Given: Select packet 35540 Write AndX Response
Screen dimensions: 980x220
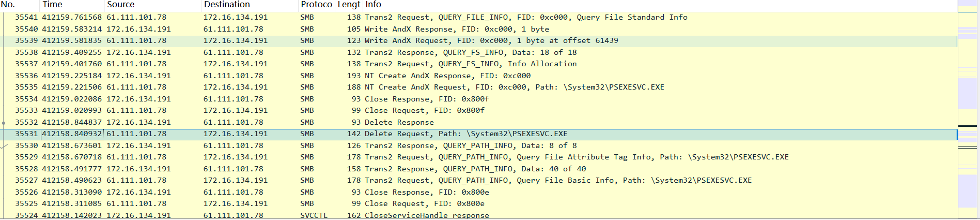Looking at the screenshot, I should [479, 29].
